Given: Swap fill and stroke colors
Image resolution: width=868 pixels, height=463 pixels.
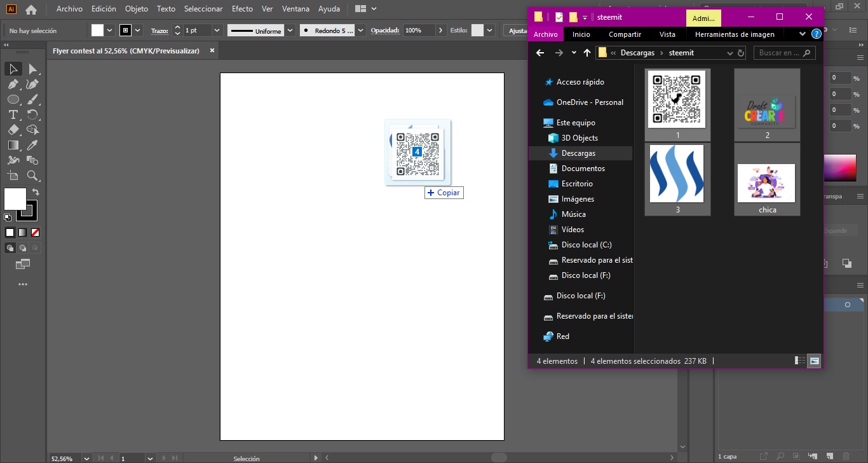Looking at the screenshot, I should (x=36, y=191).
